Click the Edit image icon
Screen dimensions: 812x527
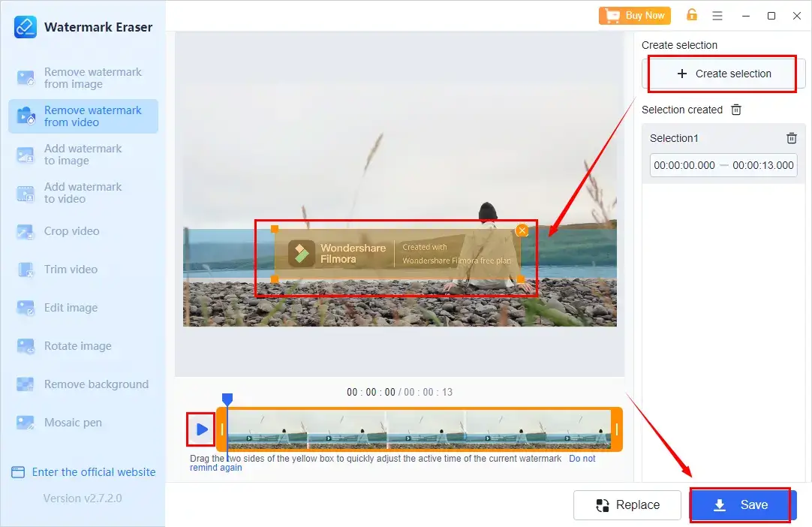coord(26,308)
